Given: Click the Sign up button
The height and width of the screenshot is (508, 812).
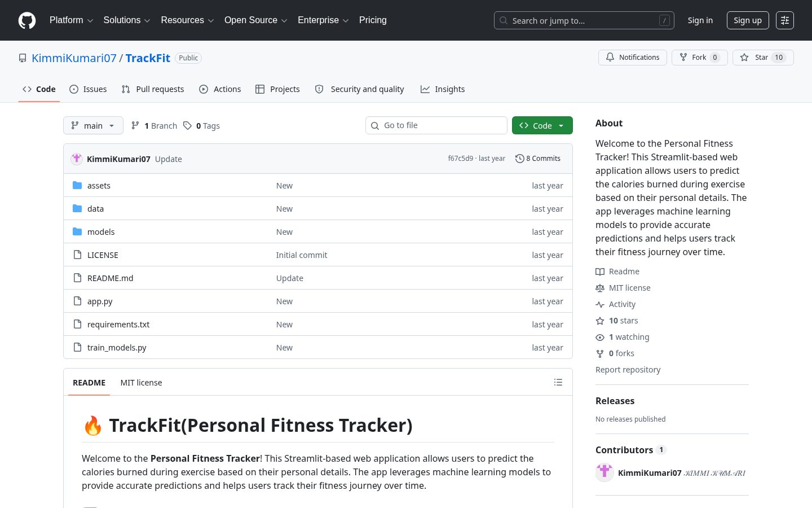Looking at the screenshot, I should pyautogui.click(x=747, y=20).
